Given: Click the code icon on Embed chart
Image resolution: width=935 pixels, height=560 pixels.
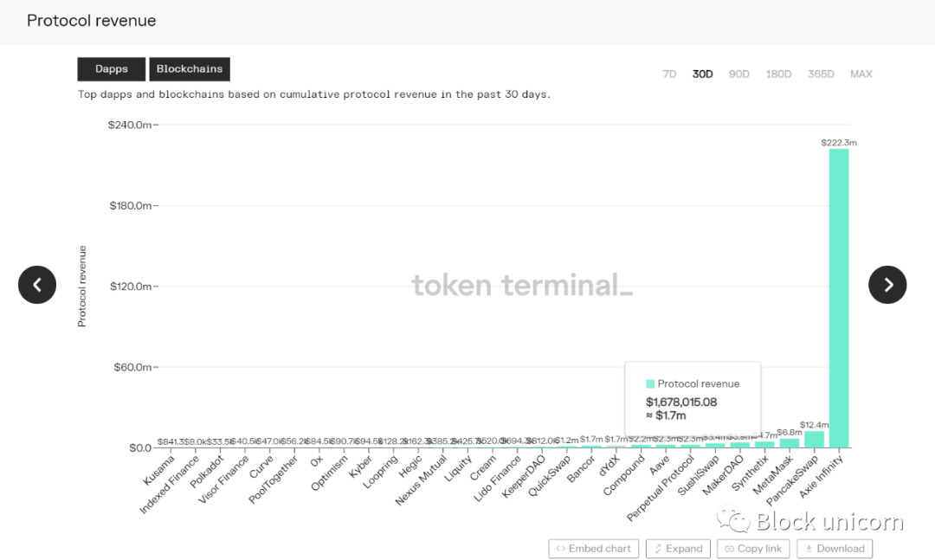Looking at the screenshot, I should click(x=559, y=549).
